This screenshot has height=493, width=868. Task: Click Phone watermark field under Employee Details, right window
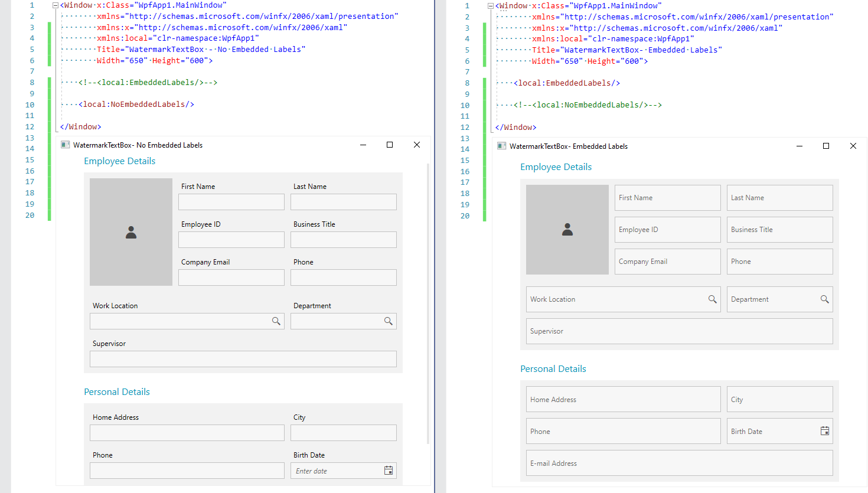[780, 262]
